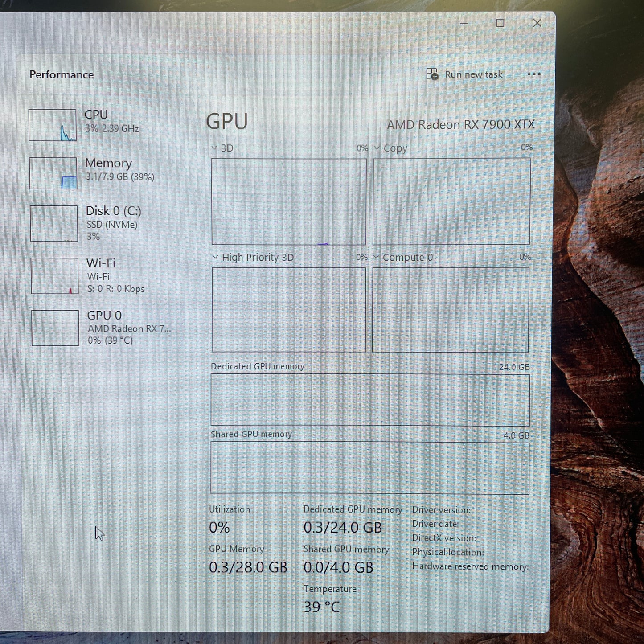Maximize the Task Manager window
This screenshot has height=644, width=644.
500,23
